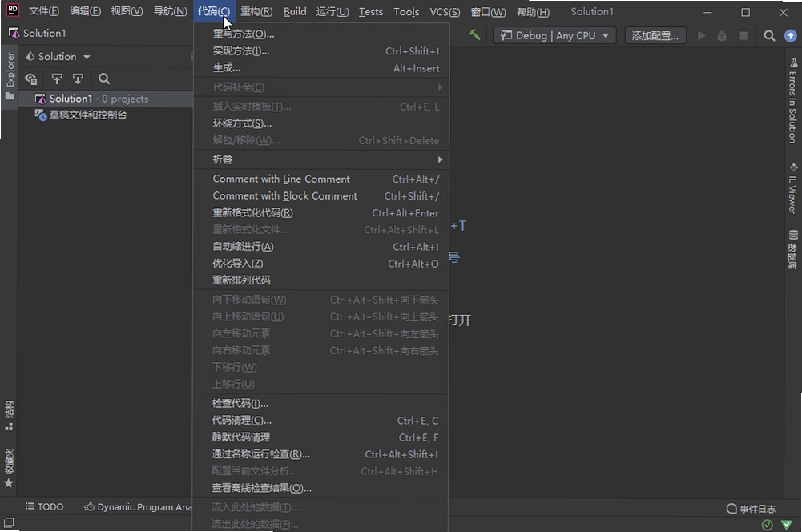The width and height of the screenshot is (802, 532).
Task: Click the Run play button
Action: pyautogui.click(x=702, y=35)
